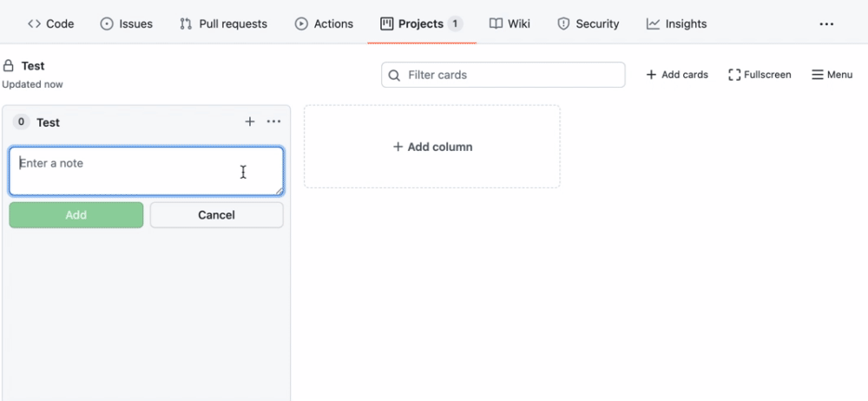Open the Test column three-dot menu
The image size is (868, 401).
[x=273, y=122]
